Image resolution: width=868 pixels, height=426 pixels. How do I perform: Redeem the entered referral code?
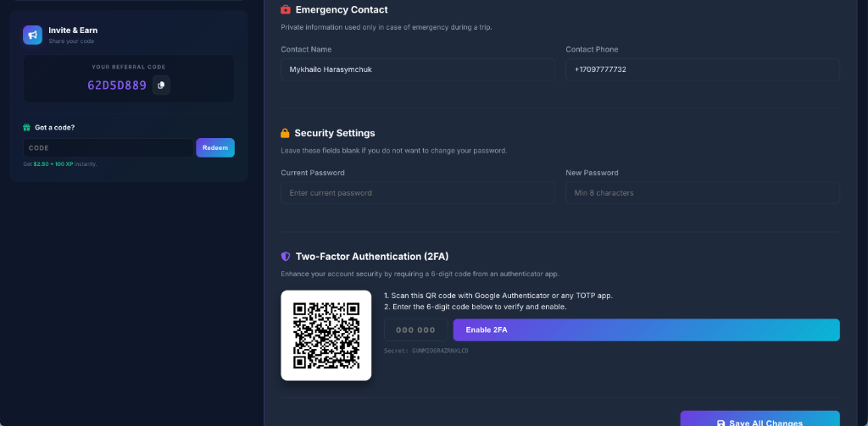[215, 147]
